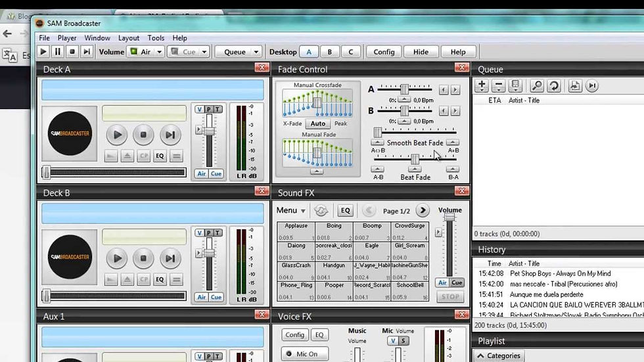
Task: Click the play-next icon in Queue toolbar
Action: tap(592, 86)
